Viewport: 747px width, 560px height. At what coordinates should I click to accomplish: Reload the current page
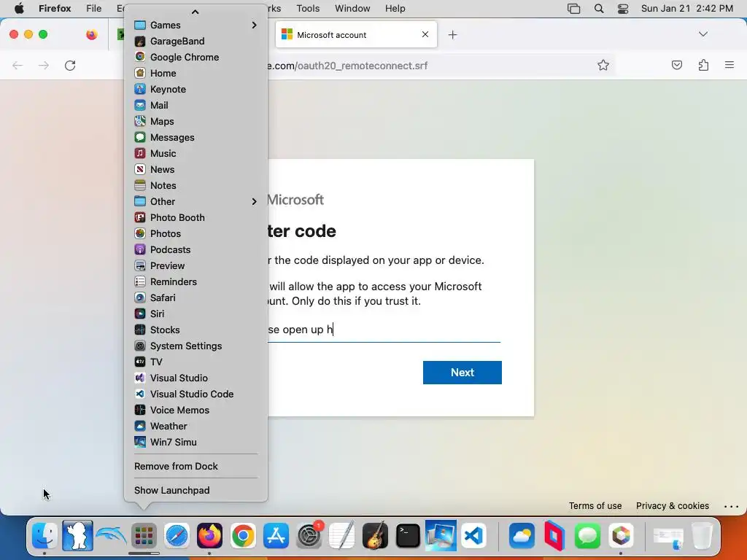tap(70, 65)
